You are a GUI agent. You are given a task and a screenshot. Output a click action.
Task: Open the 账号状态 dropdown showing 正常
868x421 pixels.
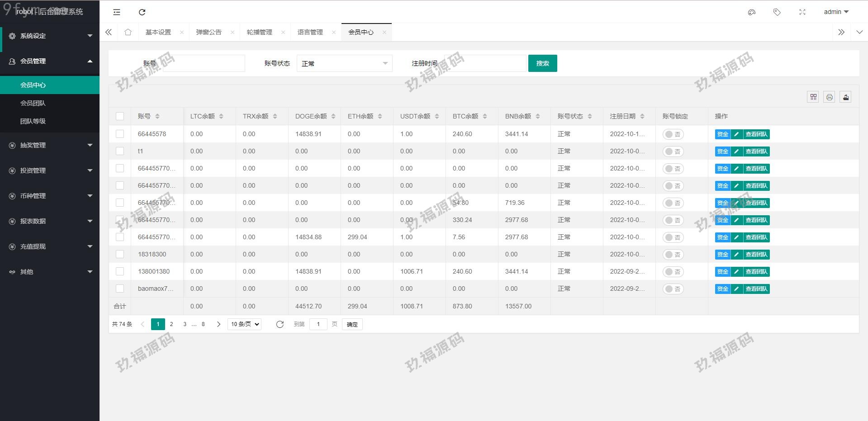tap(344, 63)
